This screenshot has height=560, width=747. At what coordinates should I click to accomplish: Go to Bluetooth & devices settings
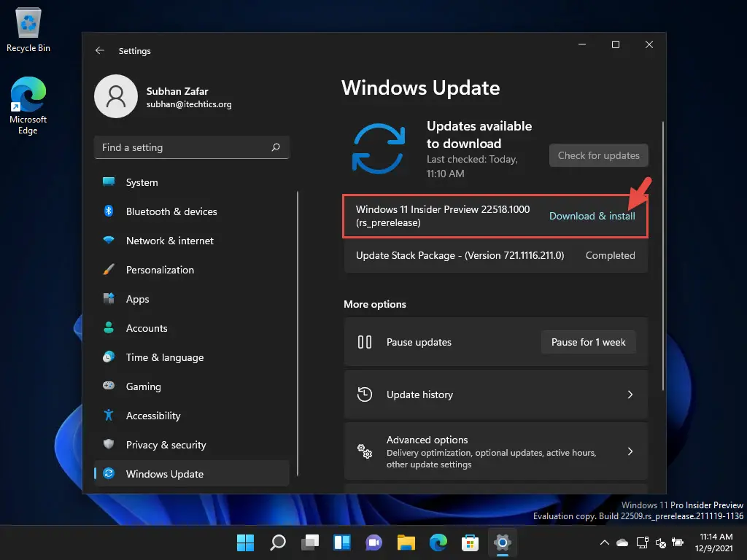(x=192, y=211)
